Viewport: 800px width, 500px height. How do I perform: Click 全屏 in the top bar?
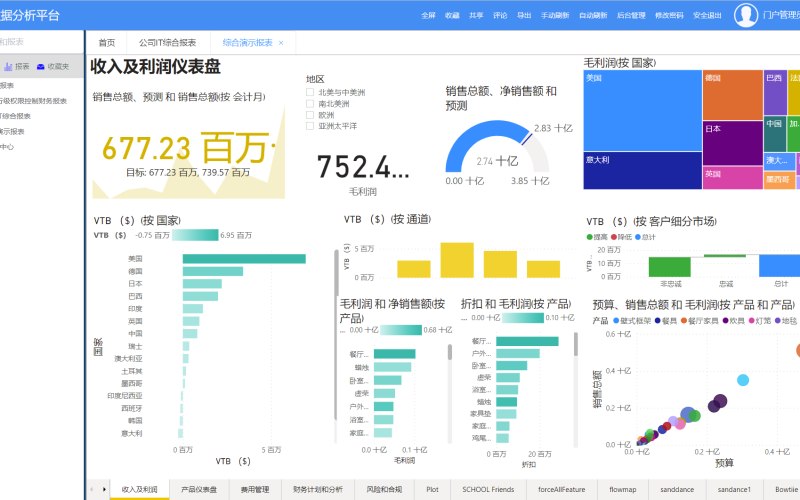point(428,15)
